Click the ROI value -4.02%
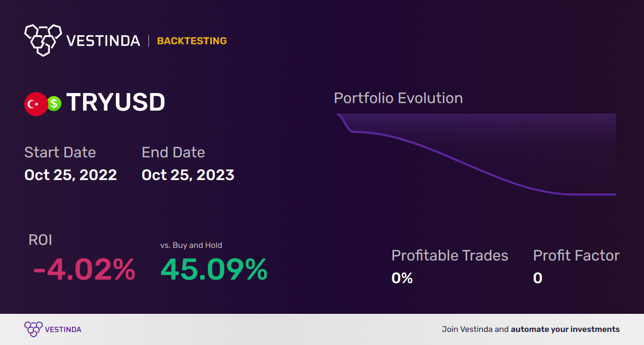Screen dimensions: 644x345 click(x=84, y=270)
